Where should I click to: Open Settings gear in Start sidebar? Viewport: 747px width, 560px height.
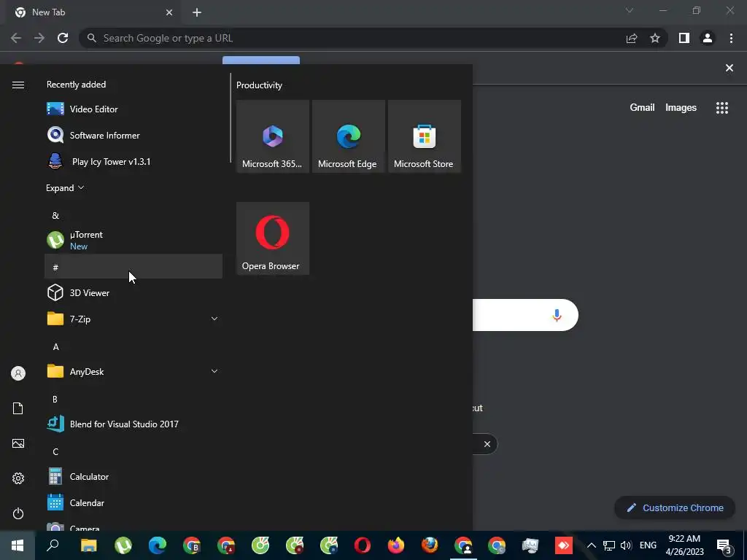pyautogui.click(x=18, y=478)
